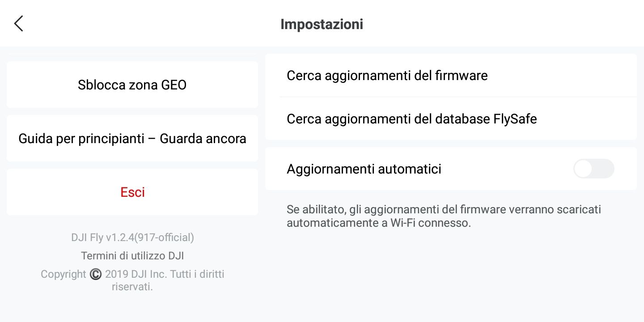Click the copyright © symbol

96,274
